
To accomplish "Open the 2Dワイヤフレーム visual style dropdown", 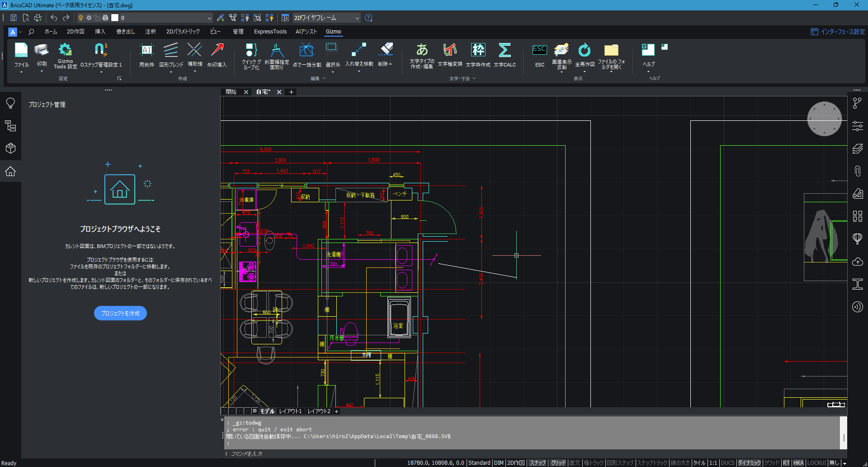I will 326,18.
